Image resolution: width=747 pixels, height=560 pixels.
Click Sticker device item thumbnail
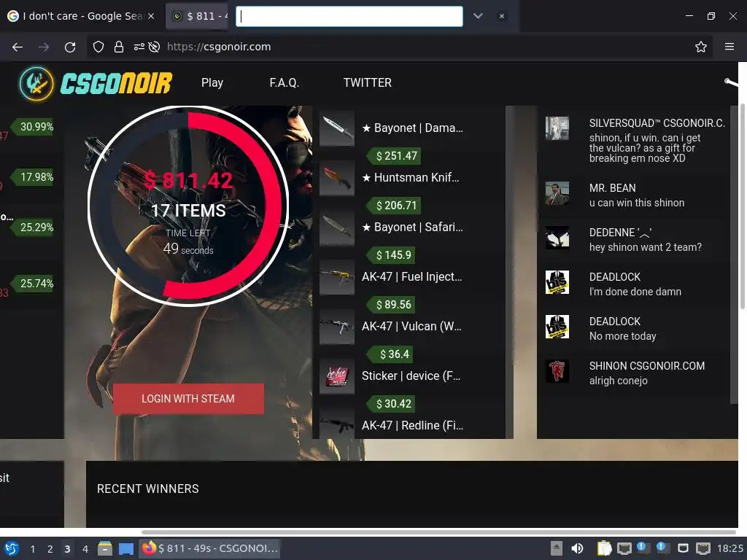[337, 376]
